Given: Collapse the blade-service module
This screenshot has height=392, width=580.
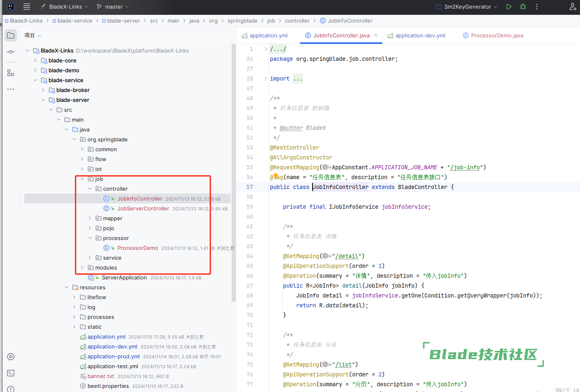Looking at the screenshot, I should tap(35, 80).
